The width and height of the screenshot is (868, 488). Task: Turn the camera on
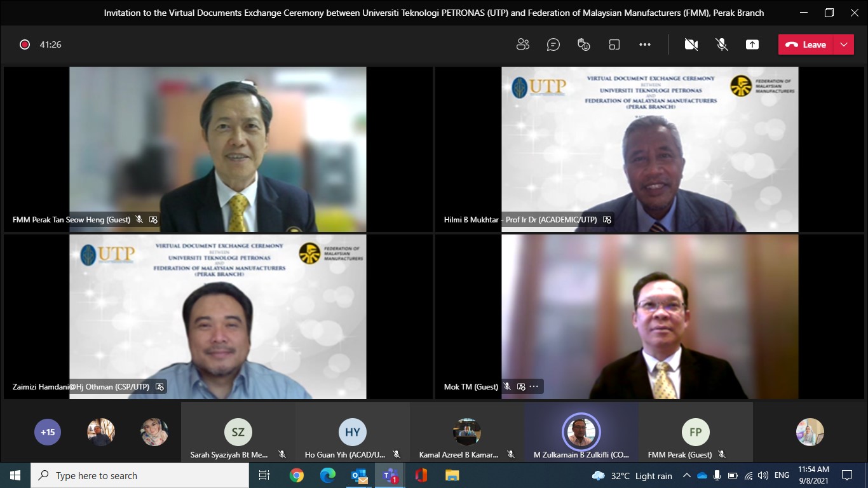[x=691, y=44]
